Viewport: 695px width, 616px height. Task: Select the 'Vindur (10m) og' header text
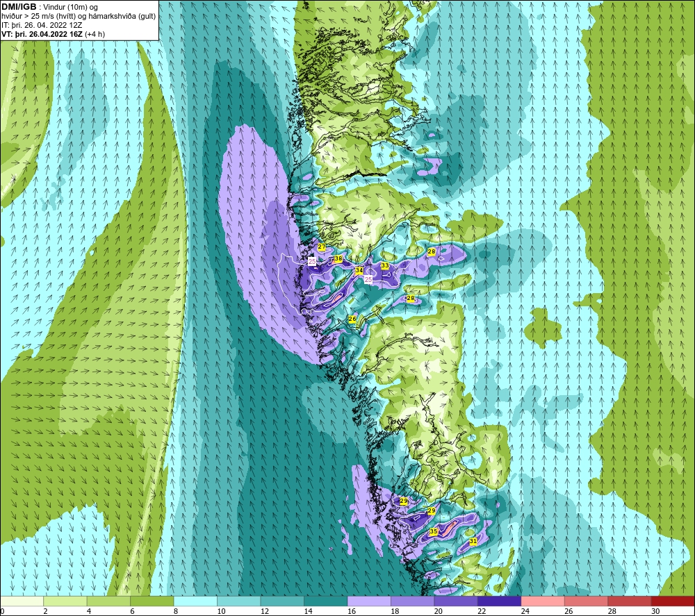point(71,7)
